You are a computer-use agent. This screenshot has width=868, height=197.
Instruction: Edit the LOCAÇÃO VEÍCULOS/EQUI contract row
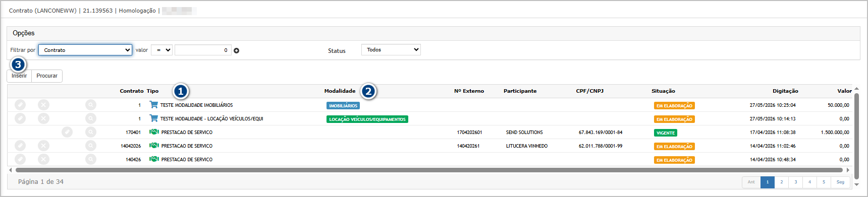click(20, 118)
